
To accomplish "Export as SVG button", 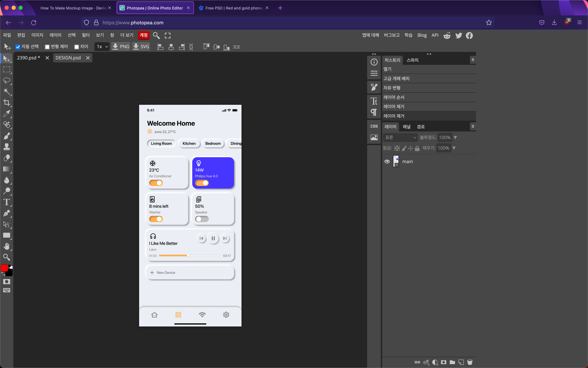I will (141, 47).
